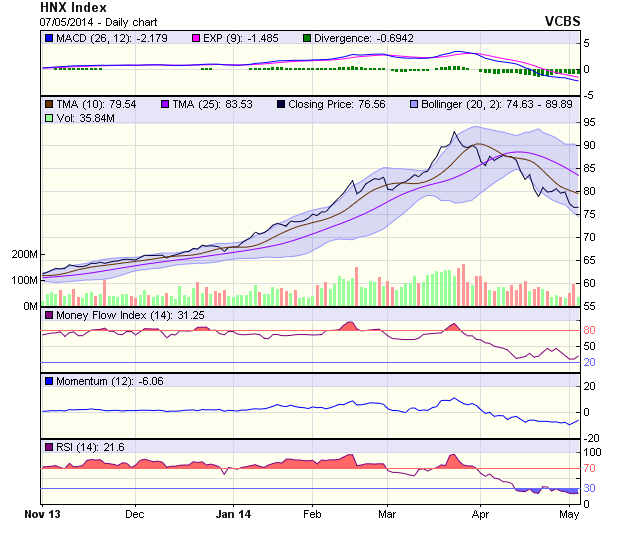Click the light green Vol legend marker

[49, 118]
